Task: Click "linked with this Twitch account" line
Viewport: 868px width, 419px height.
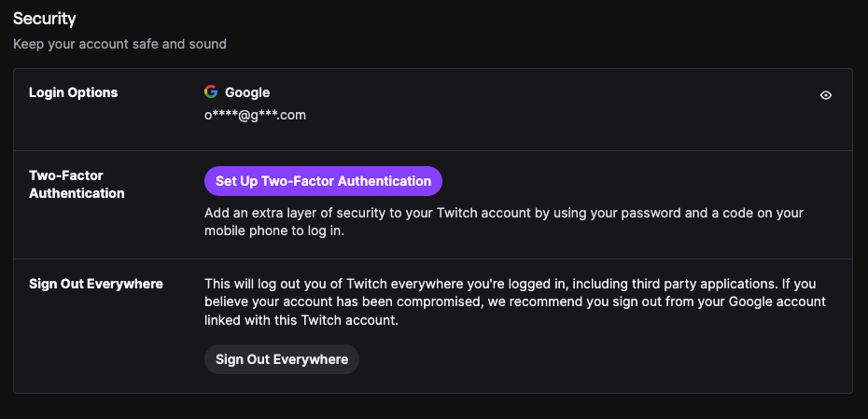Action: click(301, 320)
